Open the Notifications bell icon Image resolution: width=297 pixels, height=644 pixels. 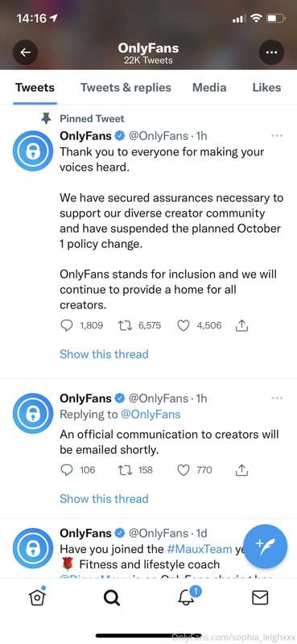[x=186, y=597]
